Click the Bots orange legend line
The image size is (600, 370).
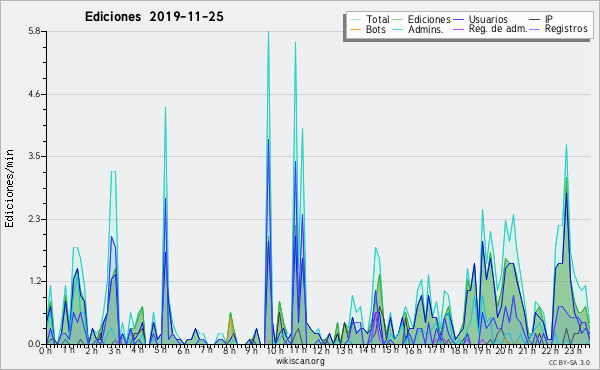click(x=356, y=29)
